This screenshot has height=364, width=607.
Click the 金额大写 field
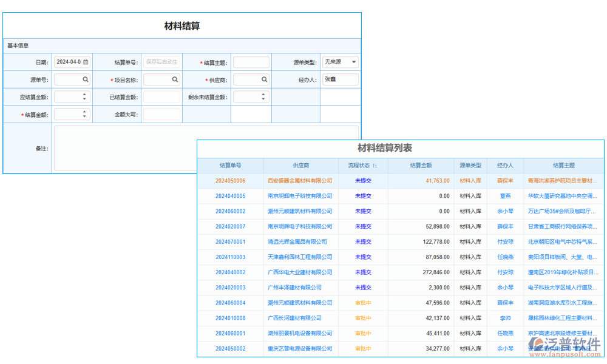(161, 113)
